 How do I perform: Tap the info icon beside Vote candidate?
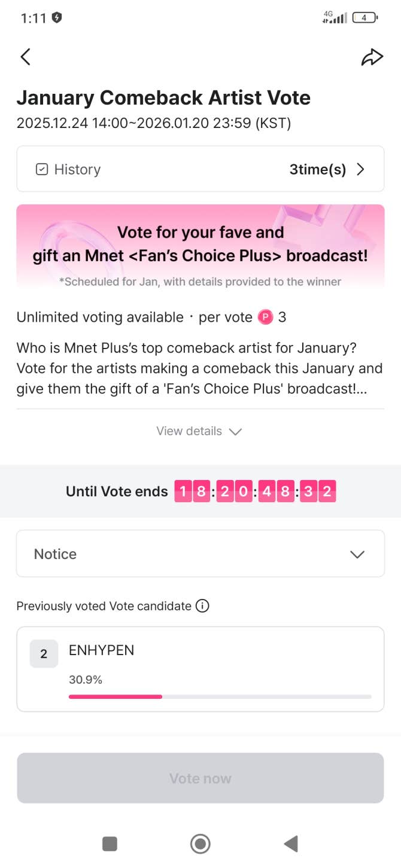tap(203, 606)
